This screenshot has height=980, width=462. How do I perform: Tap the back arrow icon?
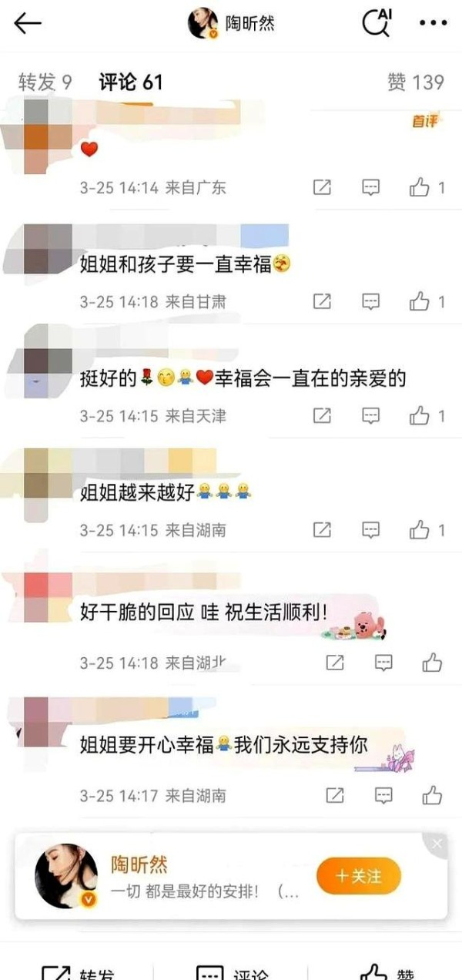27,23
